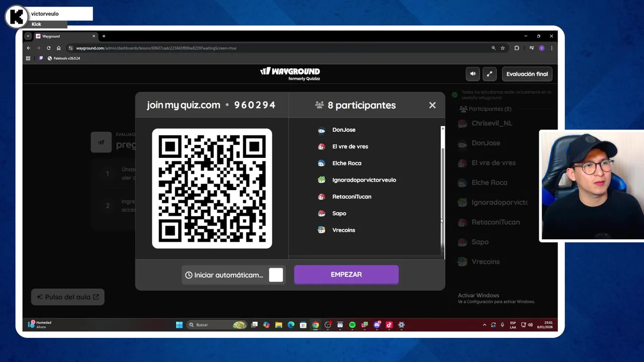Open the Kick channel victorveulo logo
644x362 pixels.
[17, 17]
